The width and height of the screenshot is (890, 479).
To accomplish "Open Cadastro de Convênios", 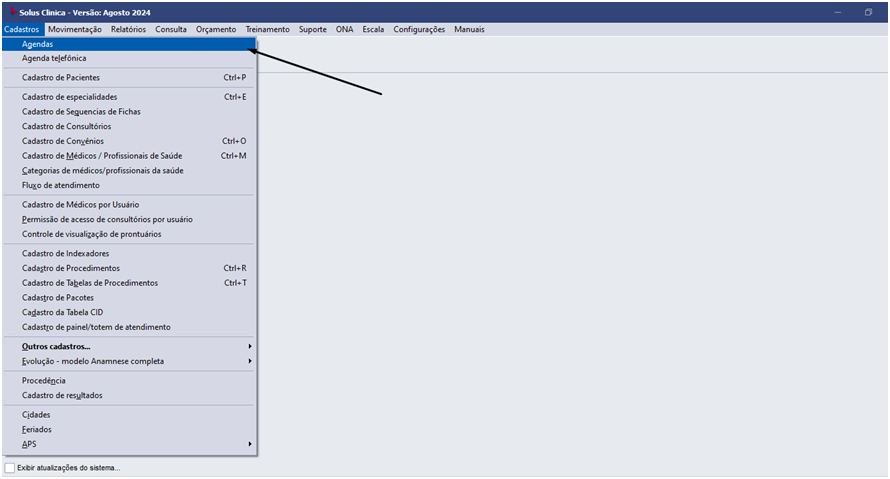I will [129, 141].
